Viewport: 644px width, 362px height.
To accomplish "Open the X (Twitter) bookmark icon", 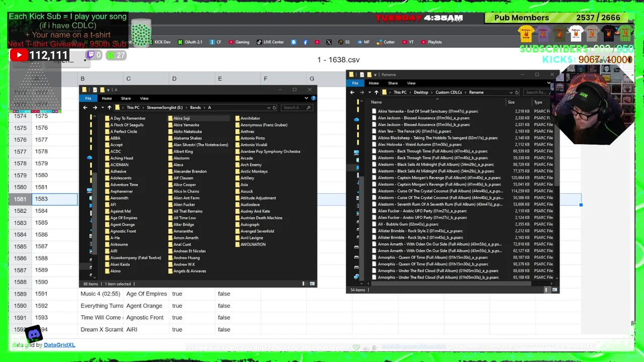I will coord(329,42).
